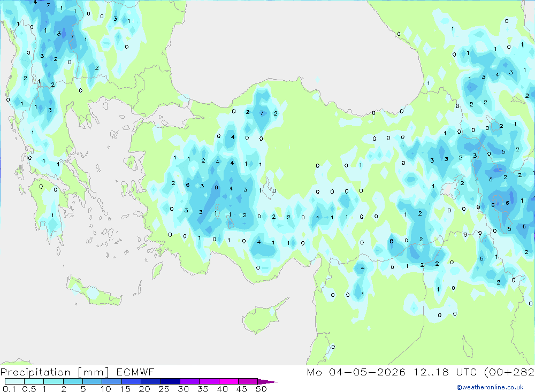This screenshot has width=535, height=392.
Task: Click the Precipitation [mm] title label
Action: (x=55, y=372)
